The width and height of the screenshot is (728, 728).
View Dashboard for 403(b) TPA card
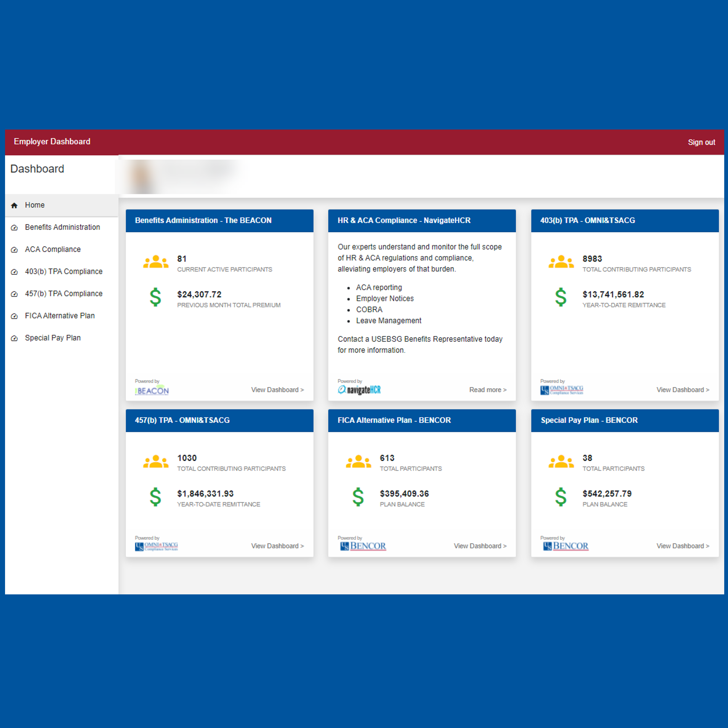pos(683,390)
